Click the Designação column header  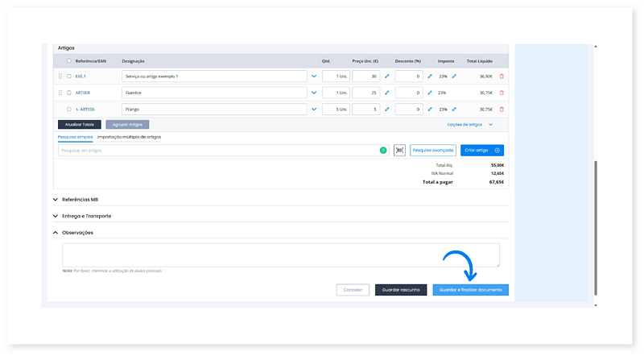pos(133,61)
